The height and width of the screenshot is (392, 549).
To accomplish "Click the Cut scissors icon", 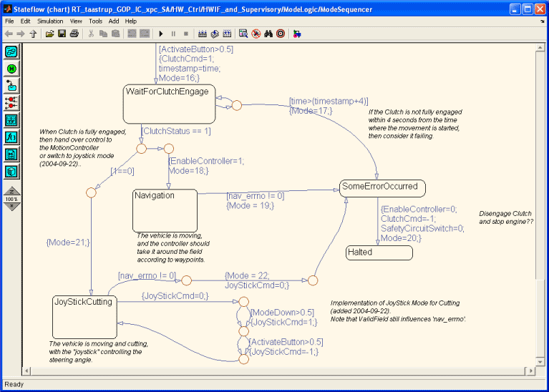I will (91, 34).
